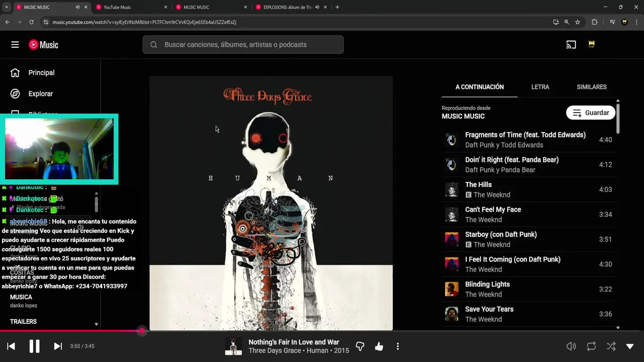Switch to LETRA tab
Image resolution: width=644 pixels, height=362 pixels.
(540, 87)
